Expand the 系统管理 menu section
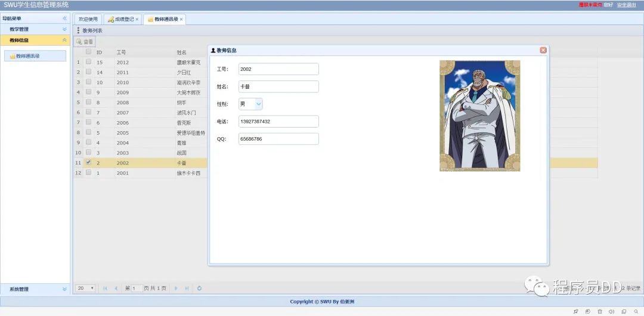The image size is (644, 316). click(64, 289)
